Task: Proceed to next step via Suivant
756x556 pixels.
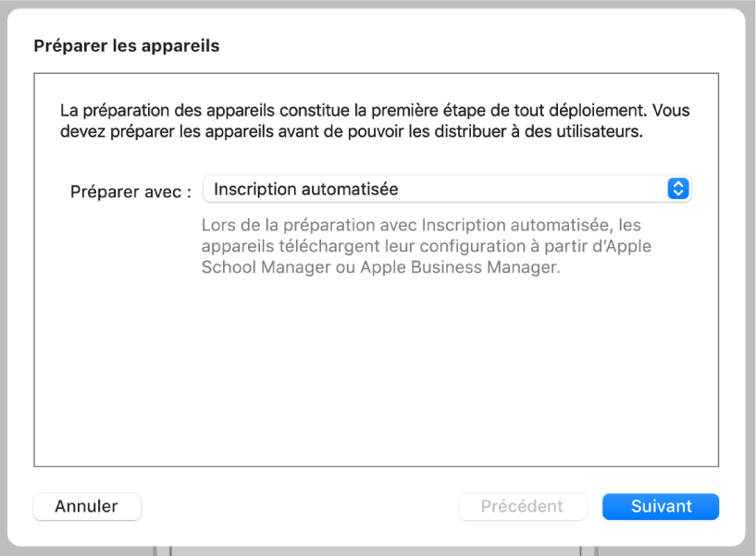Action: pyautogui.click(x=660, y=506)
